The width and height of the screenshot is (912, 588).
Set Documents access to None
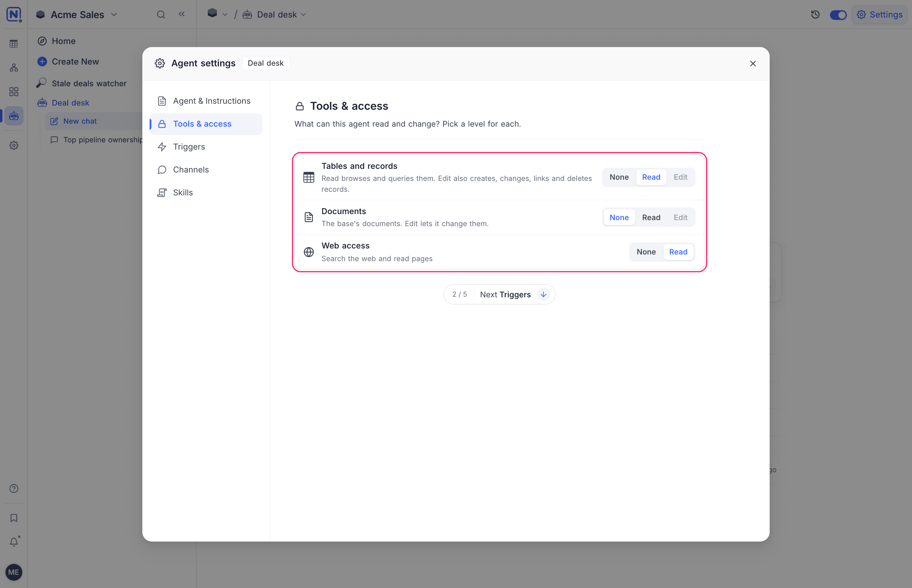point(619,218)
